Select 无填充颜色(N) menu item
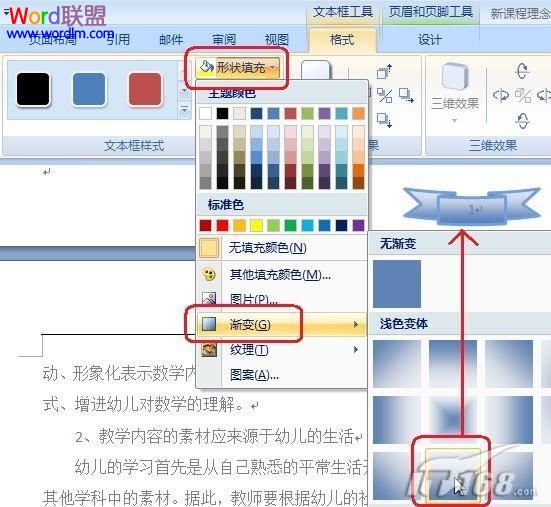The width and height of the screenshot is (551, 507). [x=282, y=248]
